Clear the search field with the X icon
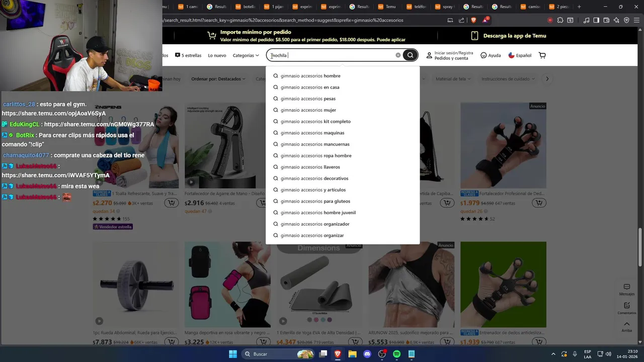The width and height of the screenshot is (644, 362). pyautogui.click(x=398, y=55)
